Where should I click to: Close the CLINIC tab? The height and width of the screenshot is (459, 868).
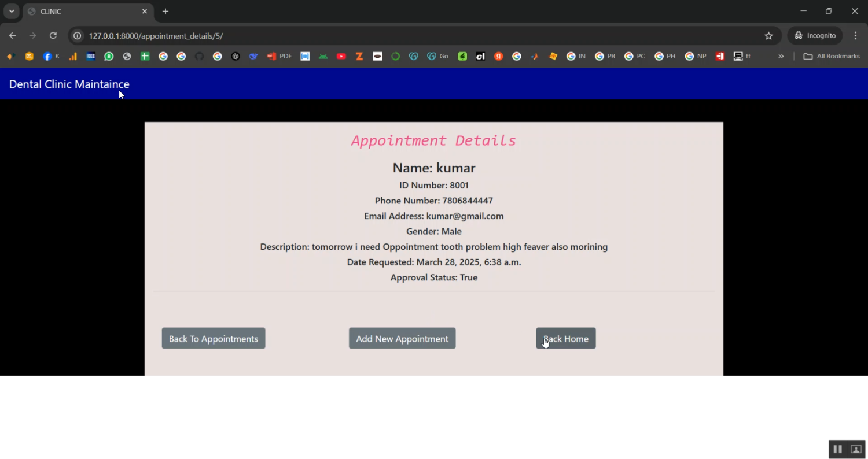[x=145, y=12]
